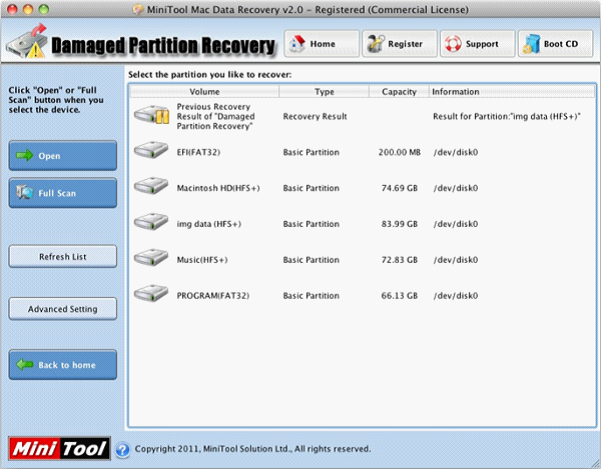Sort by the Volume column header

tap(204, 92)
